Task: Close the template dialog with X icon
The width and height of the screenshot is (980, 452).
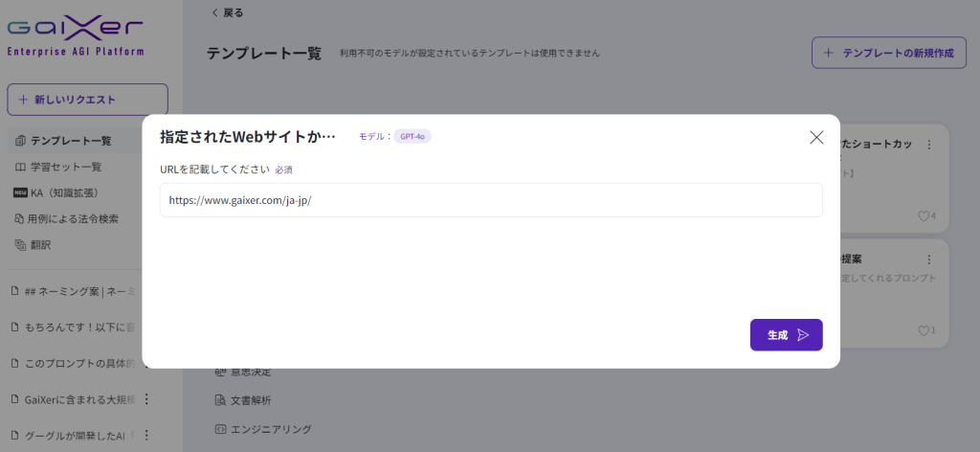Action: point(816,137)
